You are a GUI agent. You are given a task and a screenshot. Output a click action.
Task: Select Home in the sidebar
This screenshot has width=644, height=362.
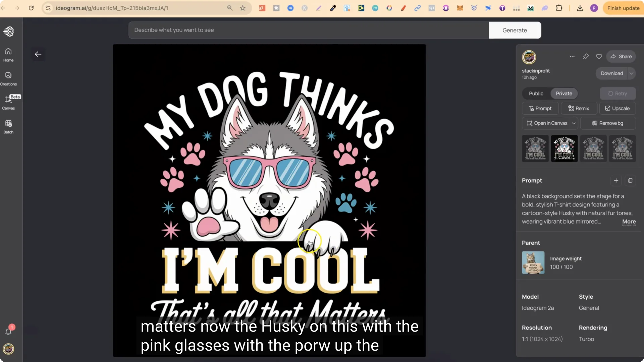click(8, 55)
